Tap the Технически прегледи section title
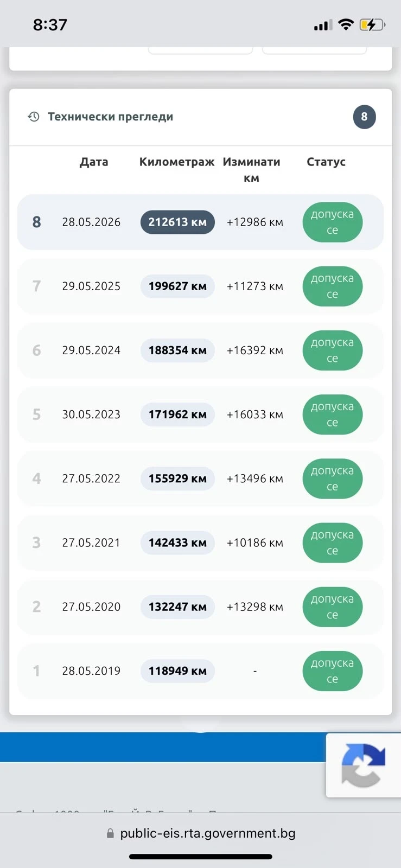401x868 pixels. (x=110, y=117)
